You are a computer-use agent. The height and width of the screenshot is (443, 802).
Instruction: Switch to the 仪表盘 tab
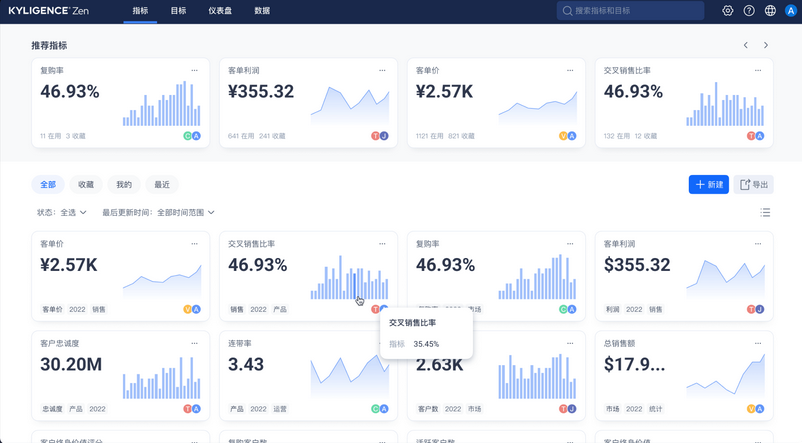[220, 11]
